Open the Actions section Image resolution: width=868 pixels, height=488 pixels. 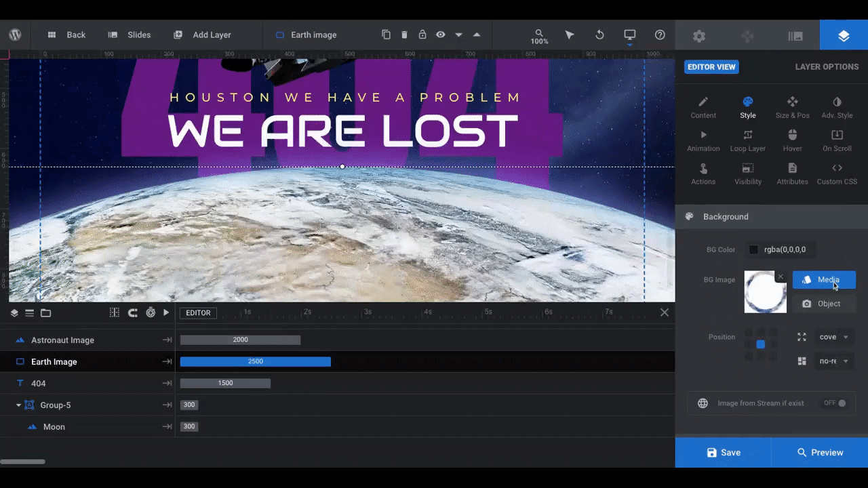coord(703,174)
